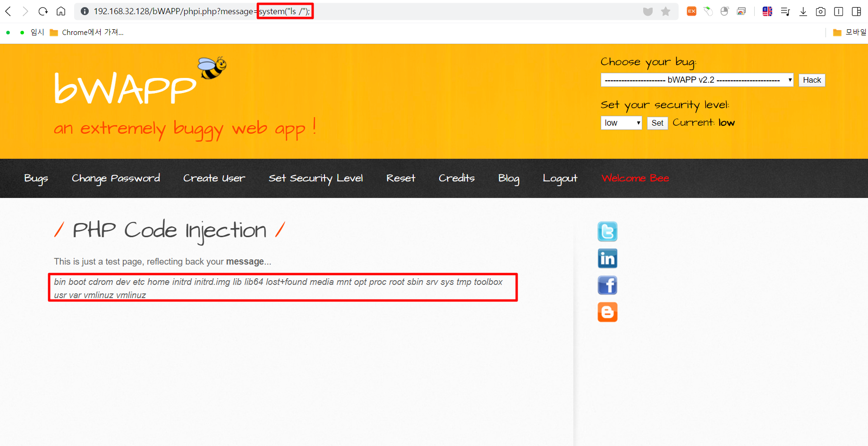Open Create User menu item
The height and width of the screenshot is (446, 868).
(214, 178)
